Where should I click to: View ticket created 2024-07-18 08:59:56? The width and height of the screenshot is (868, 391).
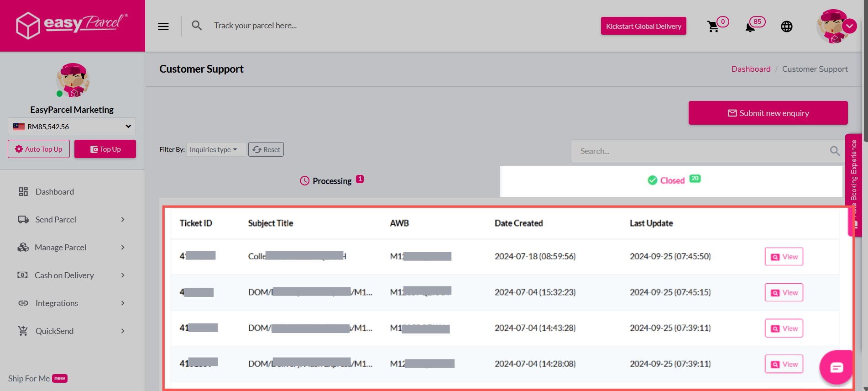784,257
